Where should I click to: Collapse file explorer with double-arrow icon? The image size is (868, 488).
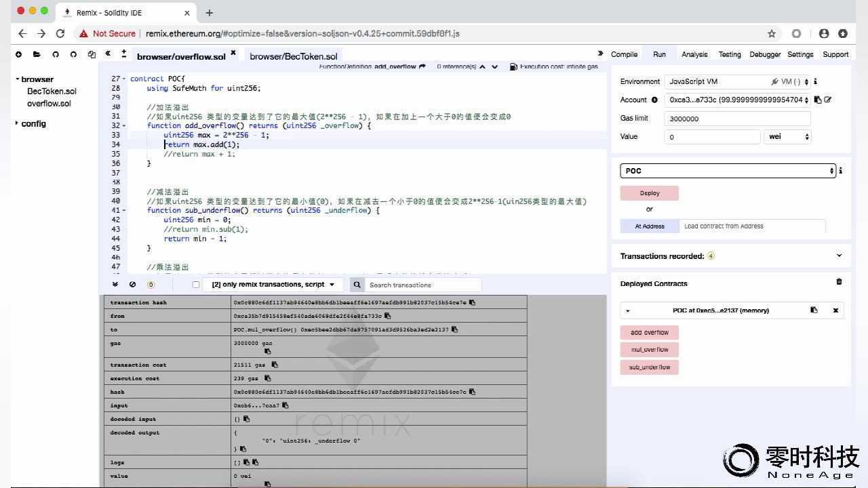[108, 54]
